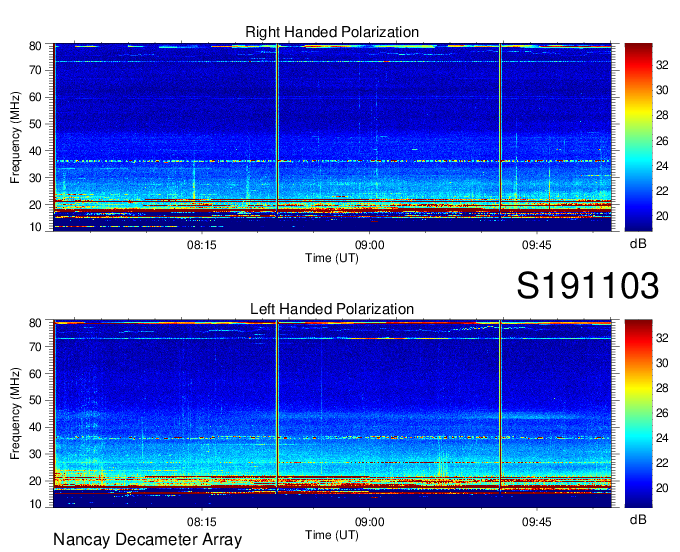Viewport: 680px width, 552px height.
Task: Click the 22 dB tick on upper color bar
Action: pos(662,191)
